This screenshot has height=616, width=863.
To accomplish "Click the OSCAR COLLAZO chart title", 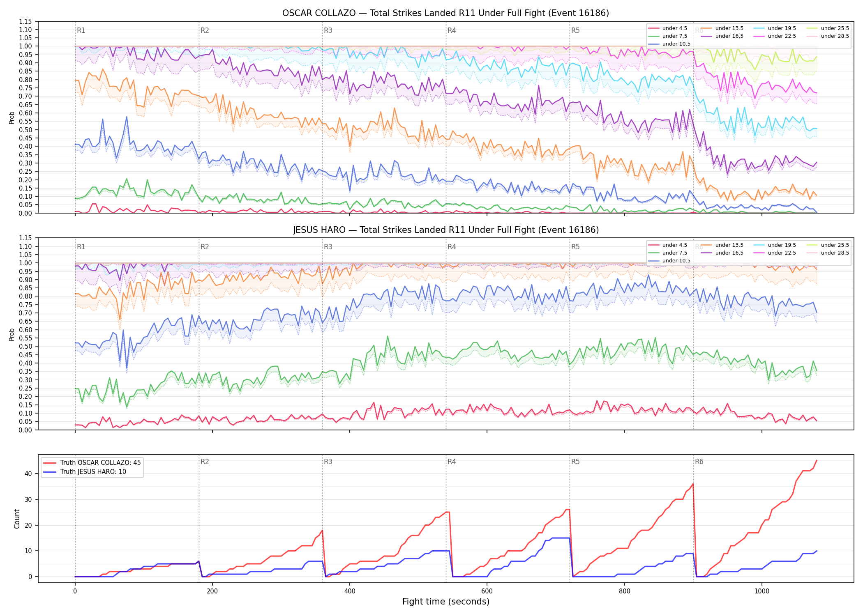I will point(445,13).
